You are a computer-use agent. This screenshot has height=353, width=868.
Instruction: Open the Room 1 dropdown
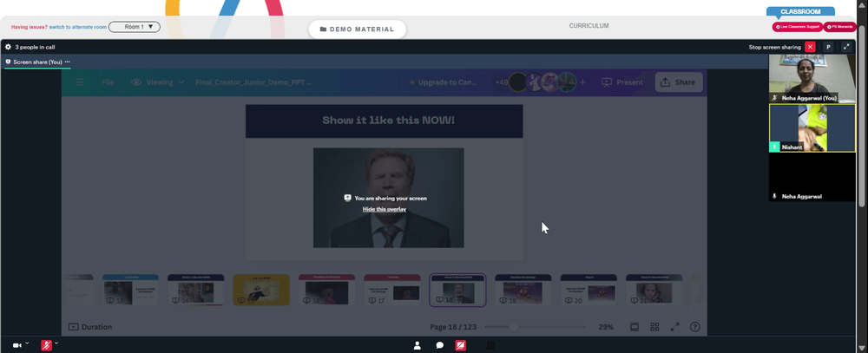[135, 27]
